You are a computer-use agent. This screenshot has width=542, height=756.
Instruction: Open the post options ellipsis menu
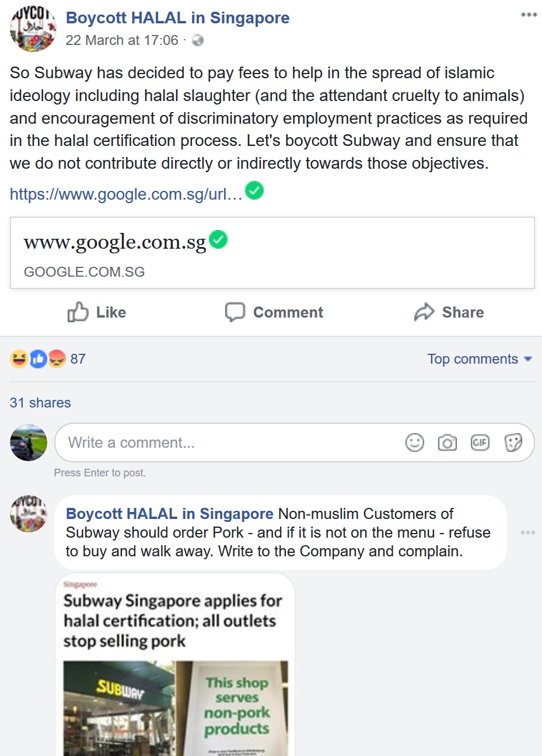point(529,15)
